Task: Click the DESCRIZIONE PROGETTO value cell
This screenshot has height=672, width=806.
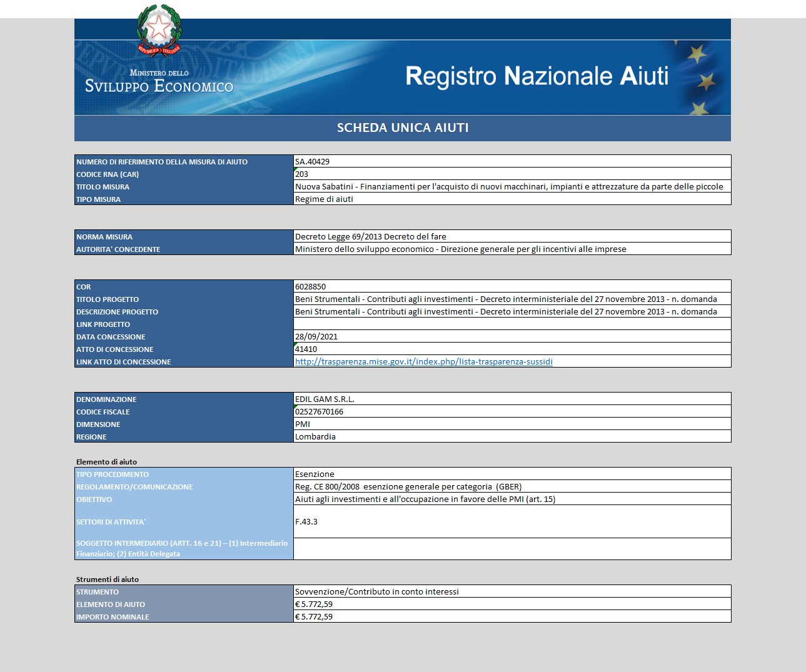Action: click(512, 311)
